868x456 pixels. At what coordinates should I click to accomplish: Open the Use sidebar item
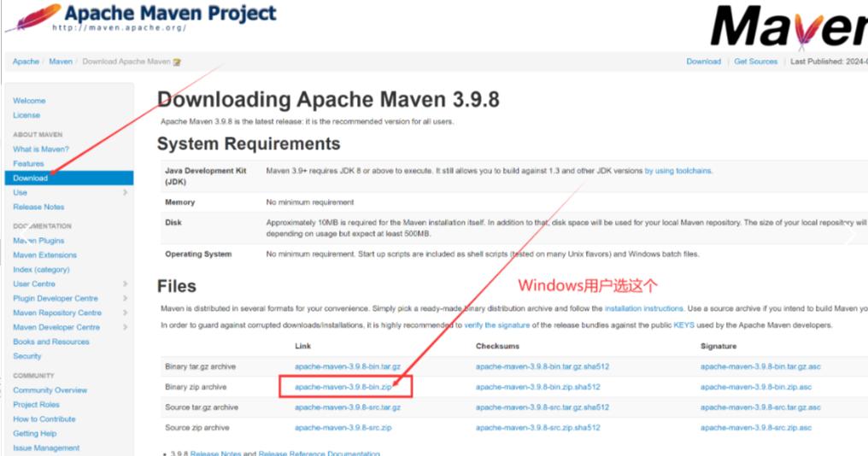pos(20,193)
